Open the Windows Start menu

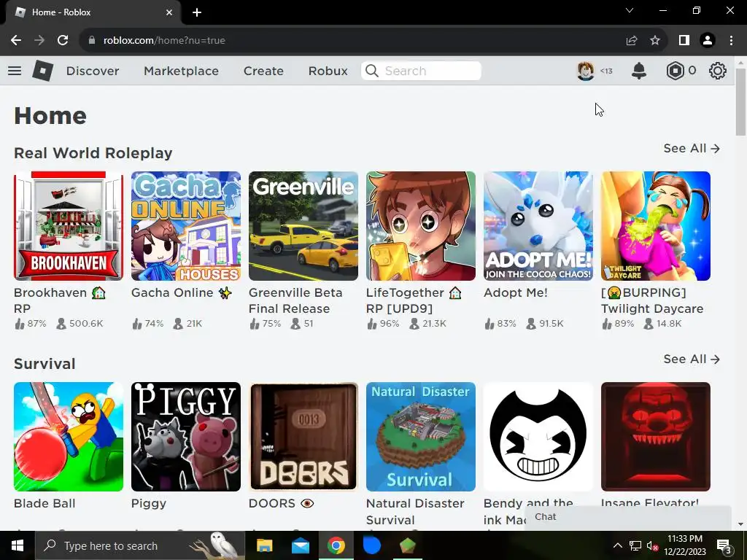pos(18,545)
